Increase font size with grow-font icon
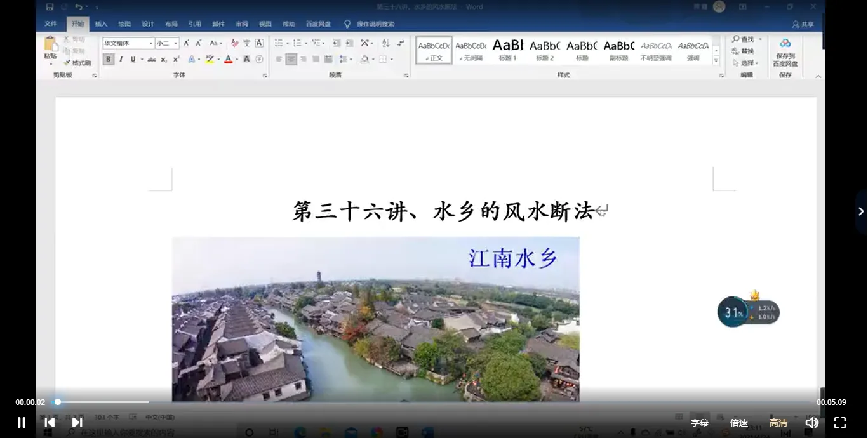Viewport: 868px width, 438px height. coord(186,43)
